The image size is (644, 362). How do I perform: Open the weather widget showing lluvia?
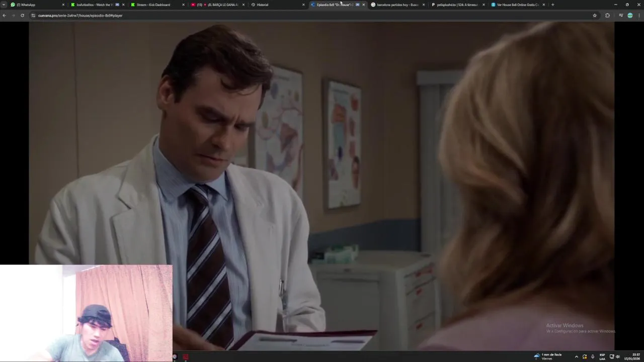(548, 356)
